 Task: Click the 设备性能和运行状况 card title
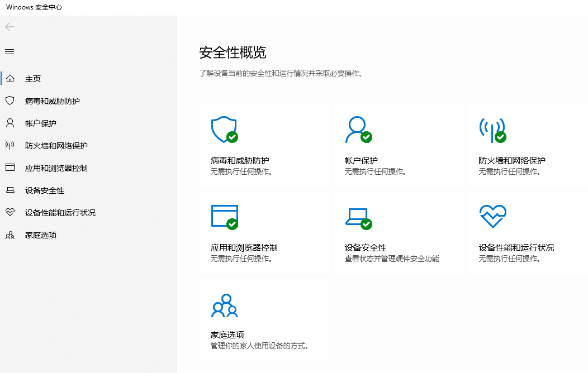point(516,248)
